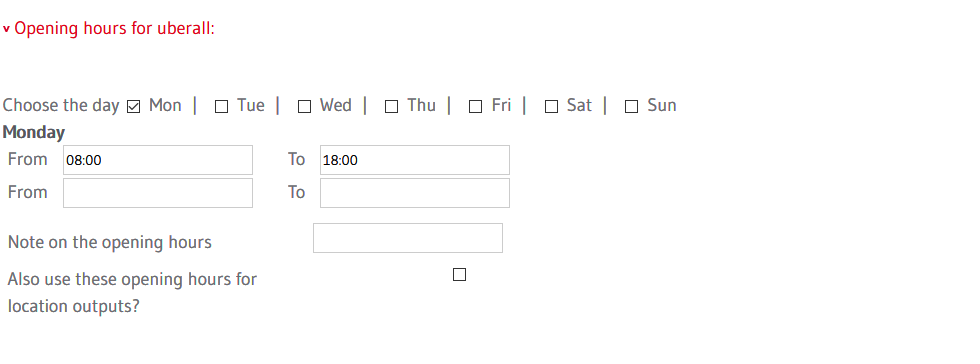Click the 'location outputs?' label text
This screenshot has height=364, width=980.
[73, 306]
